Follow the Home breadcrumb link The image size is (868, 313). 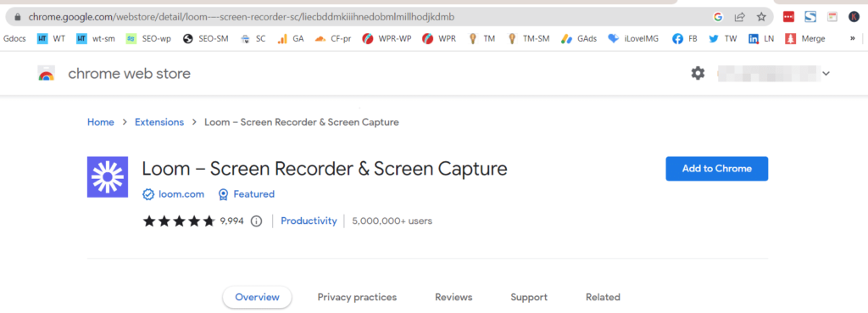[101, 122]
